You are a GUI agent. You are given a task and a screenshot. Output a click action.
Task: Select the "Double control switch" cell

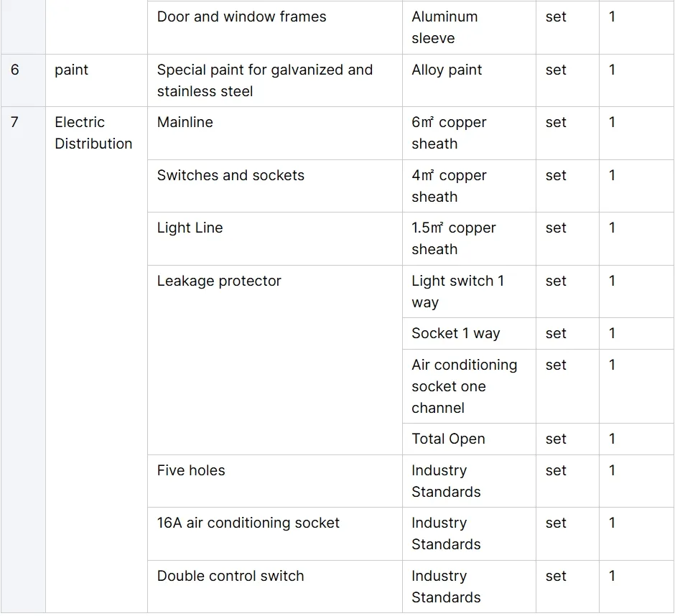pyautogui.click(x=231, y=577)
